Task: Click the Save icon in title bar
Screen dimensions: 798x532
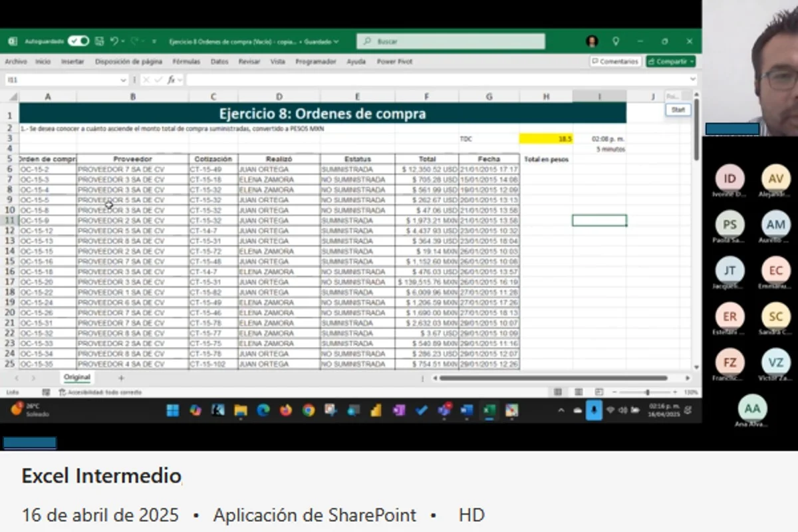Action: (x=99, y=41)
